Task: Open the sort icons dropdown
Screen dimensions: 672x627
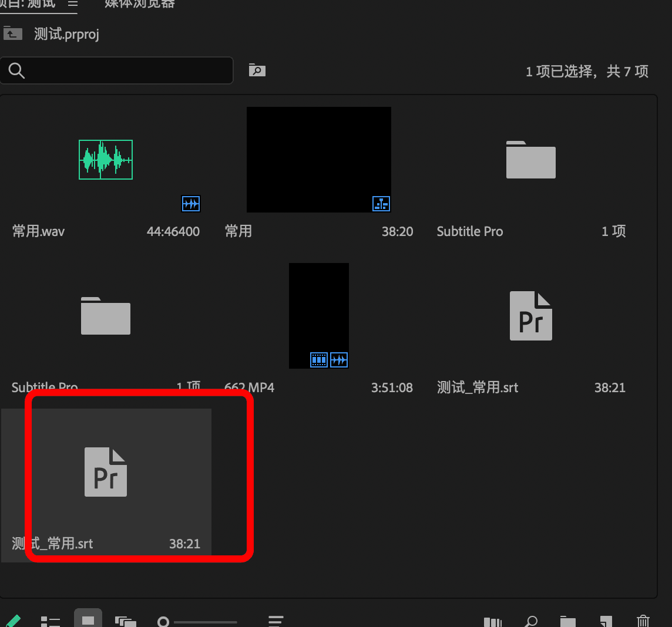Action: [275, 621]
